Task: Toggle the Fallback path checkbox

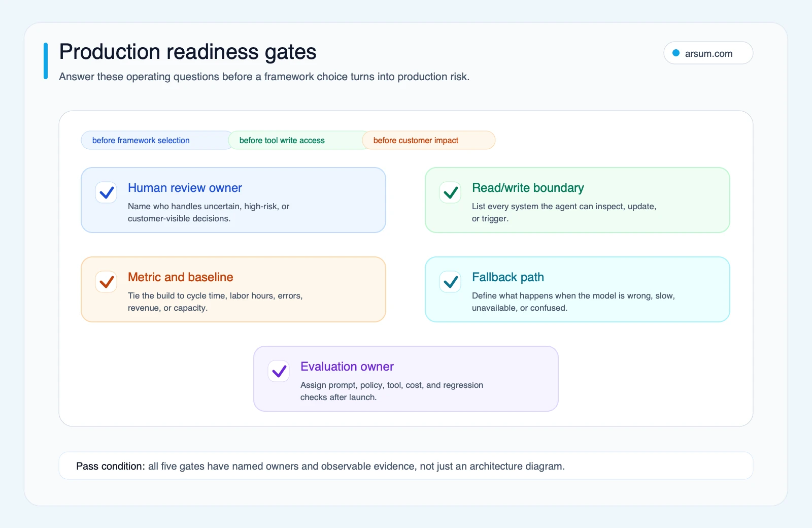Action: coord(451,282)
